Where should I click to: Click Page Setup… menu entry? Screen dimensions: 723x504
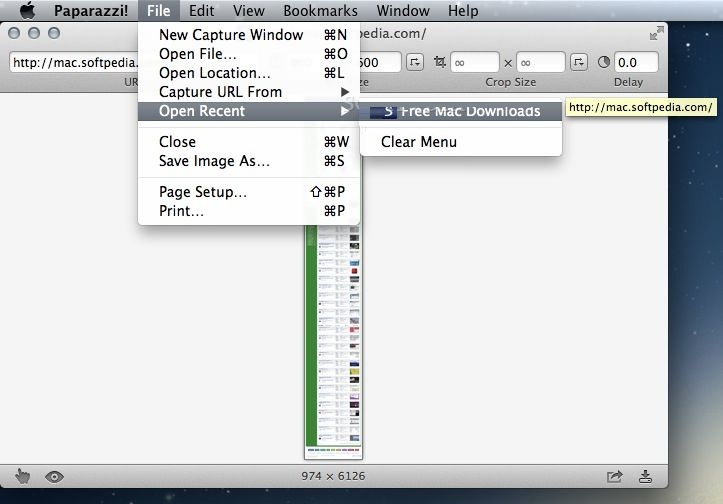(203, 192)
